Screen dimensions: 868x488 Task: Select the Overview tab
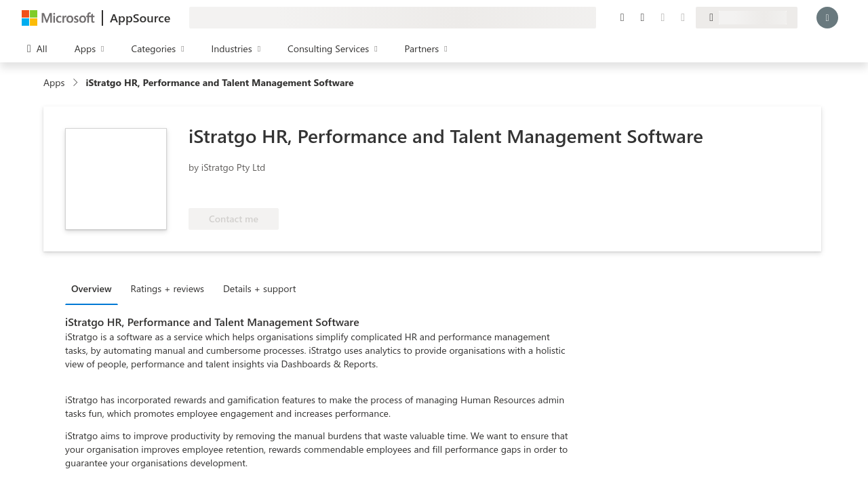[92, 289]
